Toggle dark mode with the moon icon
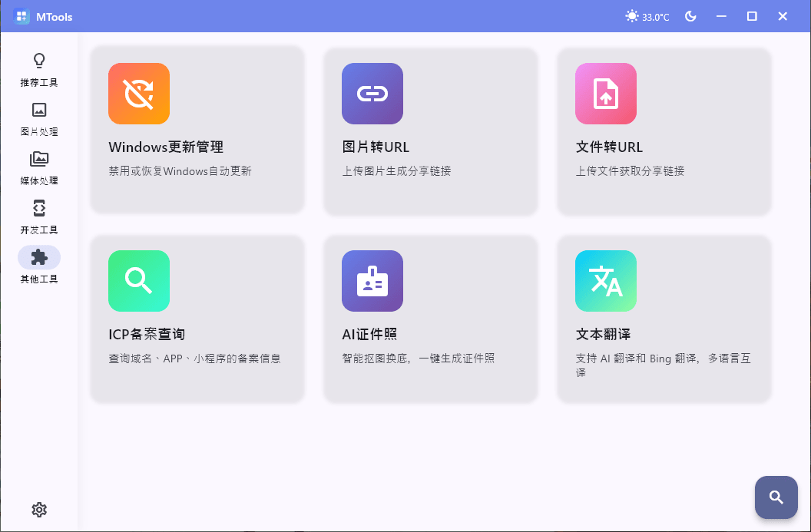Image resolution: width=811 pixels, height=532 pixels. [690, 15]
